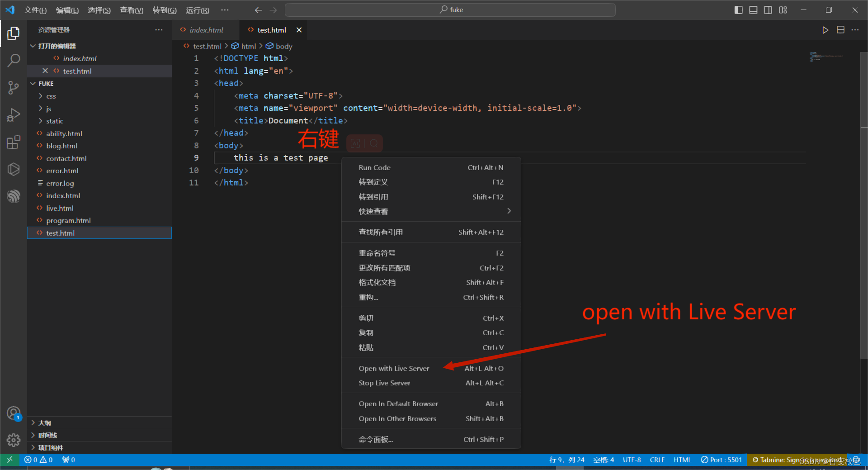Open the Selection menu
The image size is (868, 470).
(x=99, y=10)
